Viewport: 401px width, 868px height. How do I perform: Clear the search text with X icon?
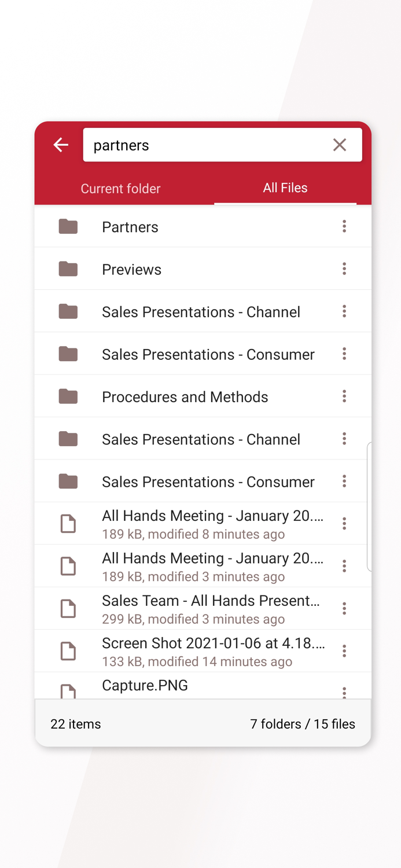(340, 145)
